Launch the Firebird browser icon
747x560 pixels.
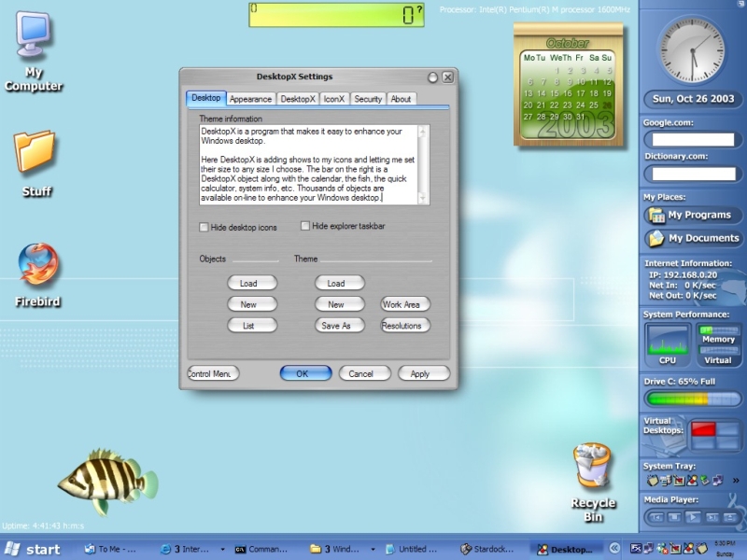point(38,265)
